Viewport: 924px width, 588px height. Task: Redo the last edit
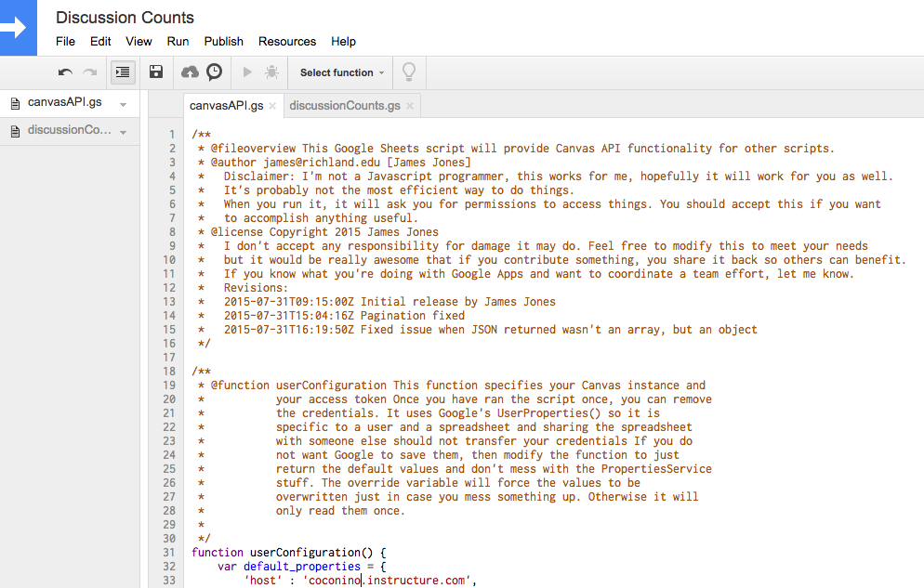point(89,72)
